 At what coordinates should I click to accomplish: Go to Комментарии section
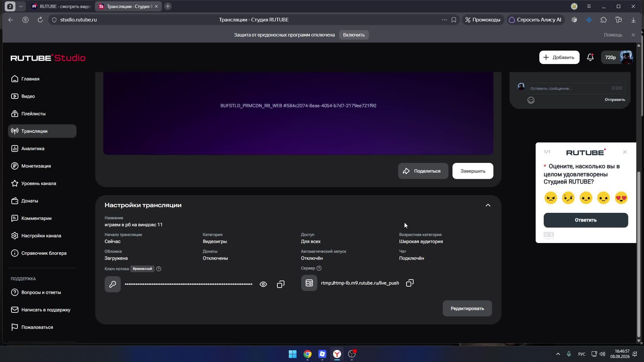(42, 218)
